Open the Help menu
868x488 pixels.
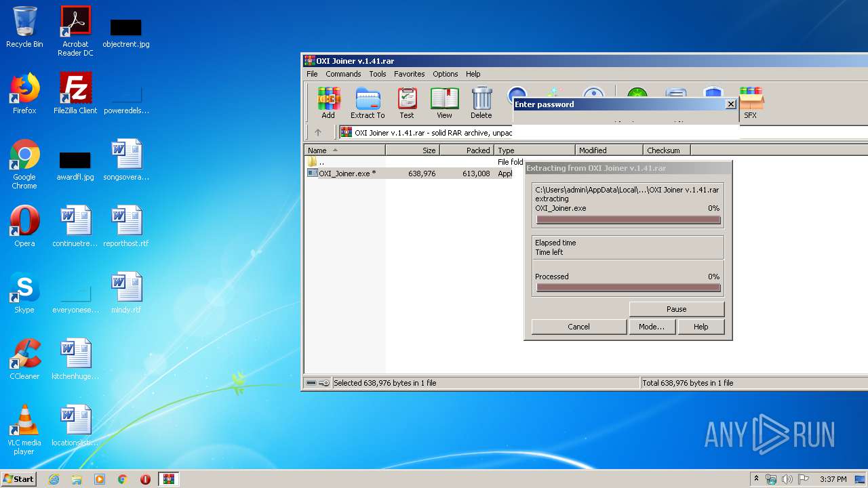point(473,74)
